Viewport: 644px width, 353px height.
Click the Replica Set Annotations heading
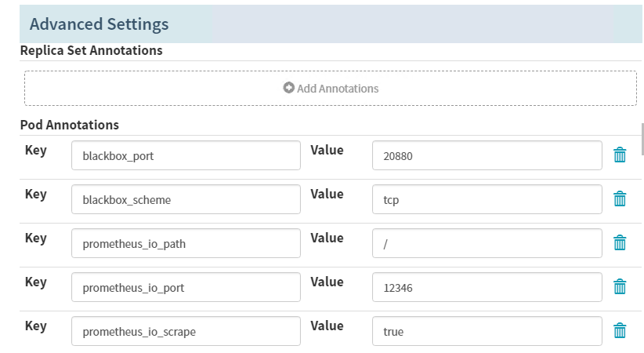click(x=91, y=50)
